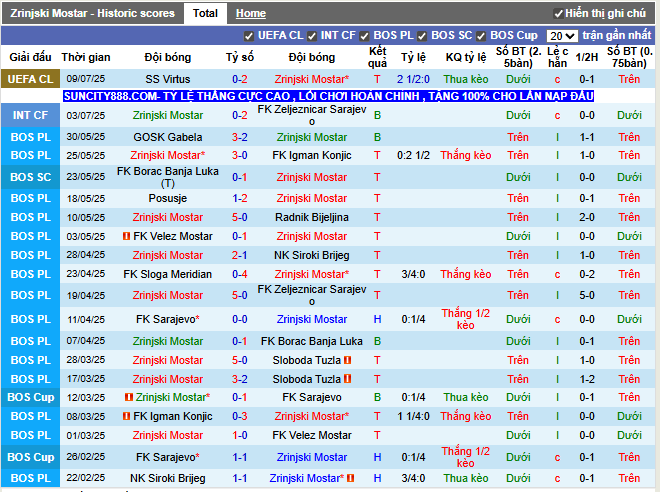Screen dimensions: 660x492
Task: Click Thắng 1/2 kèo on 11/04/25 row
Action: (x=466, y=319)
